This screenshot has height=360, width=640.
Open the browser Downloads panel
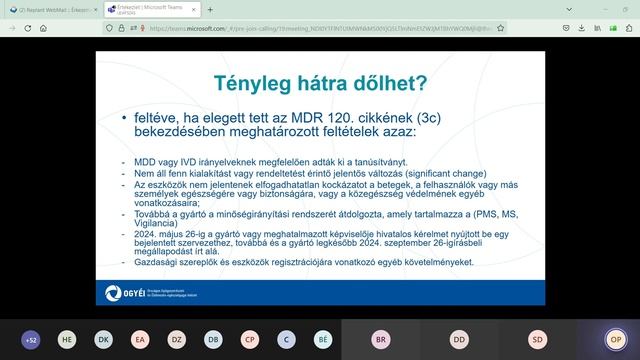(582, 28)
